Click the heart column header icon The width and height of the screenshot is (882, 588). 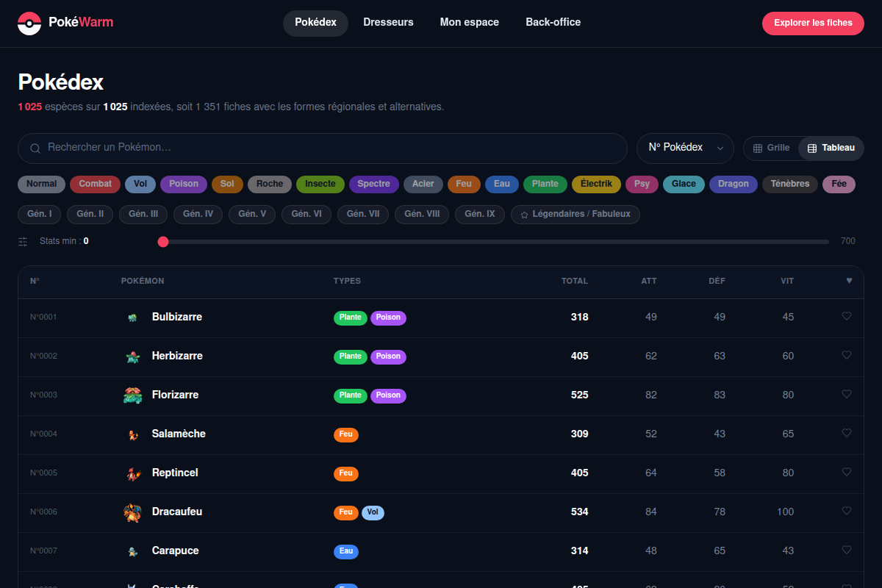[849, 281]
